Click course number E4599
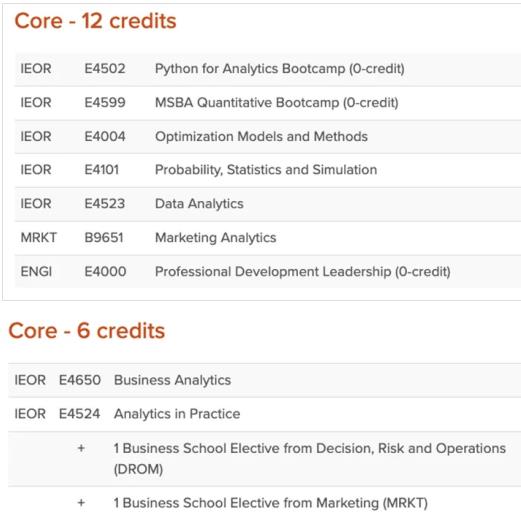Viewport: 521px width, 527px height. click(105, 103)
